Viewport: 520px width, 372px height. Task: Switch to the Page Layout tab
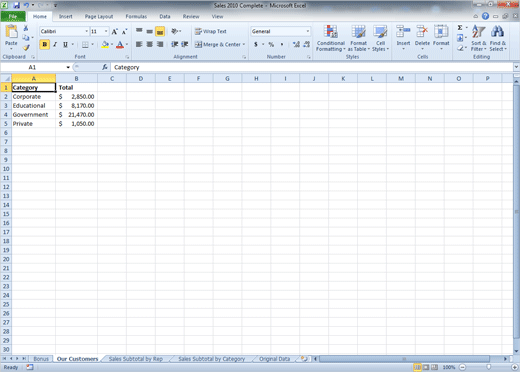click(x=99, y=16)
